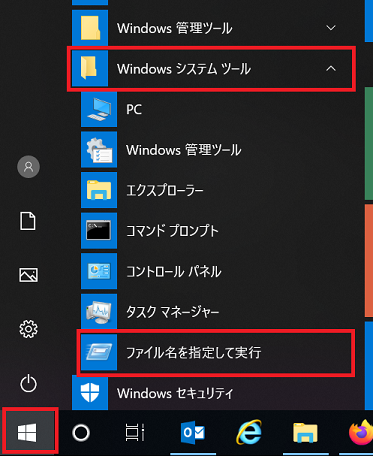Open Documents from Start sidebar
373x456 pixels.
pos(28,221)
